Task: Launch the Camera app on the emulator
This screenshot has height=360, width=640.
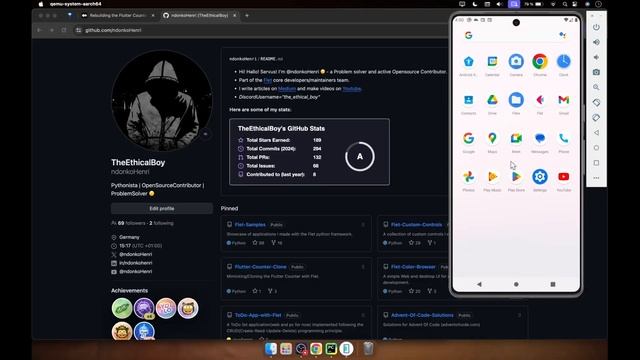Action: pyautogui.click(x=516, y=62)
